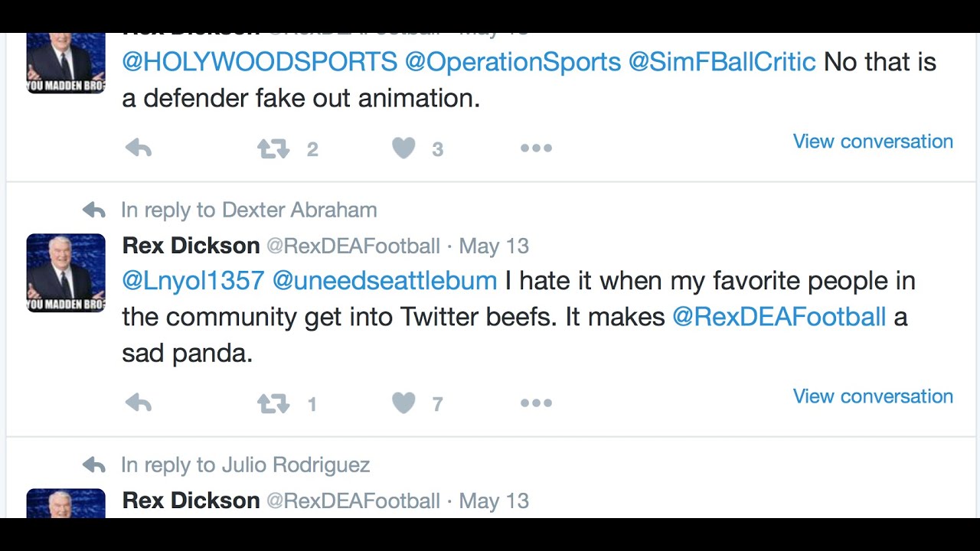Open the @HOLYWOODSPORTS mention
This screenshot has width=980, height=551.
pos(260,62)
